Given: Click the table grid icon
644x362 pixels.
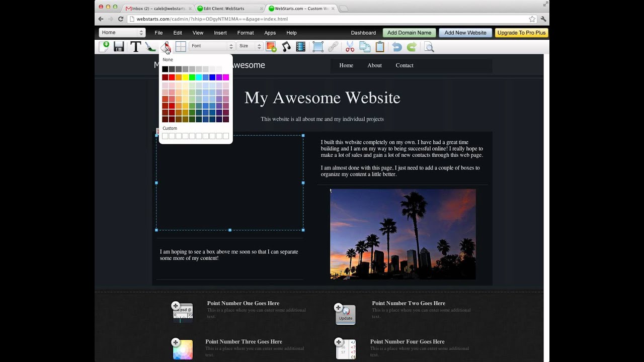Looking at the screenshot, I should [x=181, y=47].
